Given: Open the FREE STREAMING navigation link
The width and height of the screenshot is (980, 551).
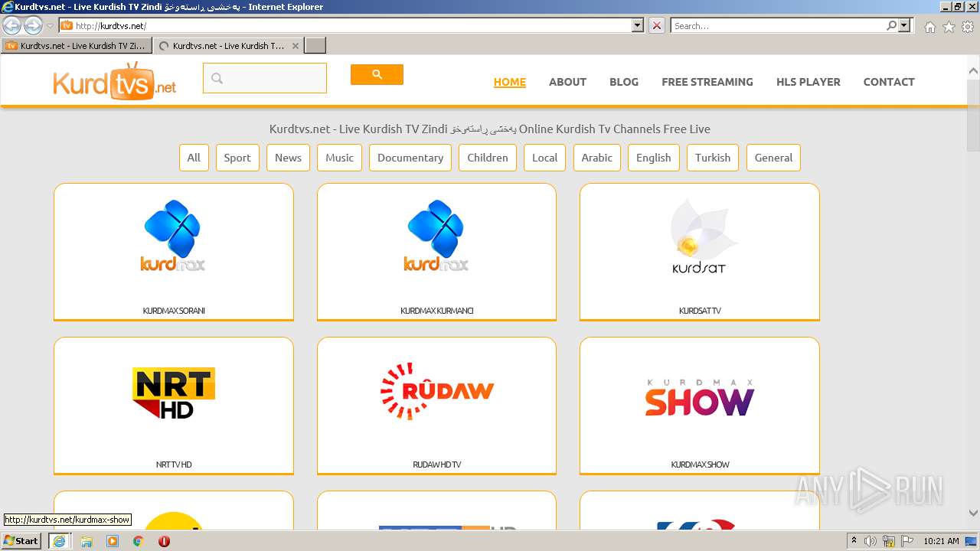Looking at the screenshot, I should coord(707,82).
